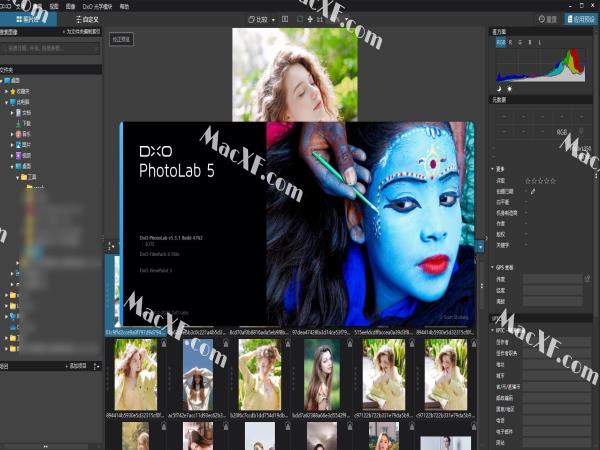Click the 应用预设 (Apply preset) button
This screenshot has height=450, width=600.
coord(580,19)
